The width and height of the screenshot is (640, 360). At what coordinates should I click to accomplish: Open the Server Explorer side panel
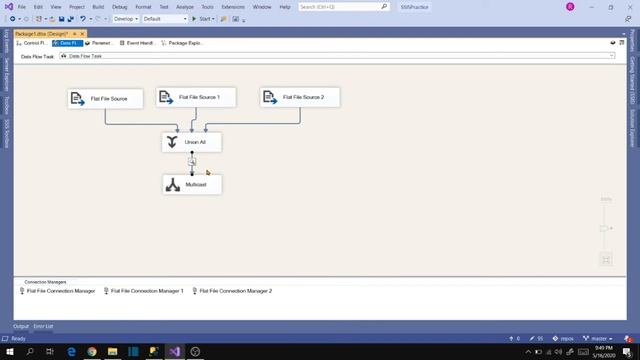point(7,74)
